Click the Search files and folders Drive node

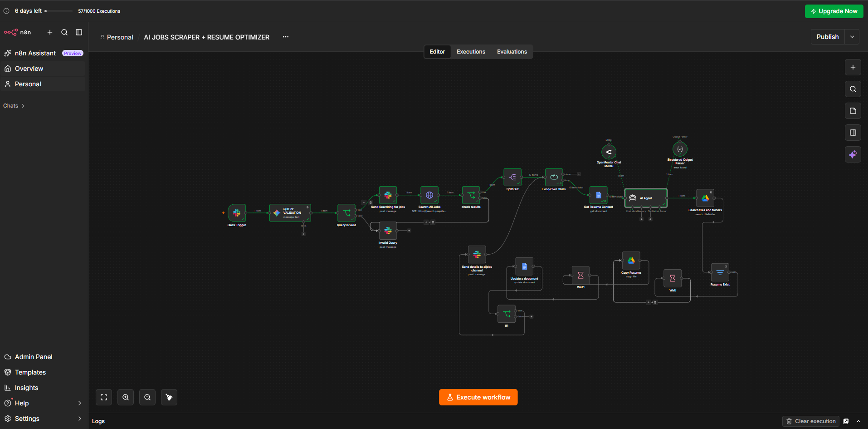pyautogui.click(x=705, y=198)
